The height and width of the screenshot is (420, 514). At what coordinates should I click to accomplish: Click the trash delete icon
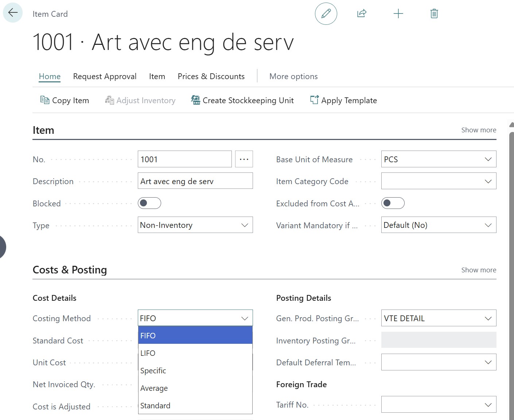coord(434,14)
